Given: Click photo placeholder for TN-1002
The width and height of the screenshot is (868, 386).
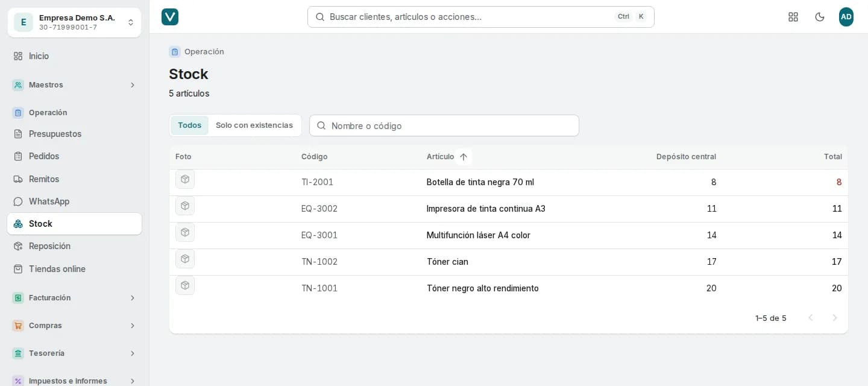Looking at the screenshot, I should coord(185,259).
